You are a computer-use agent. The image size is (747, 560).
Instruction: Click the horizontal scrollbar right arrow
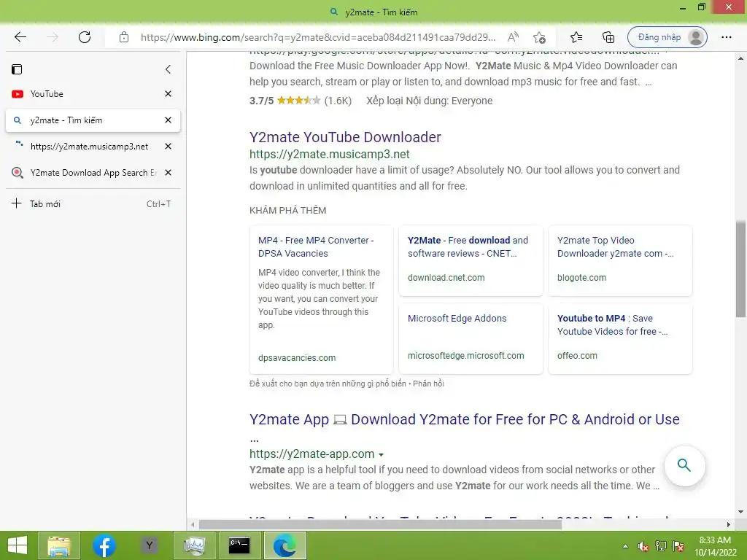click(729, 525)
